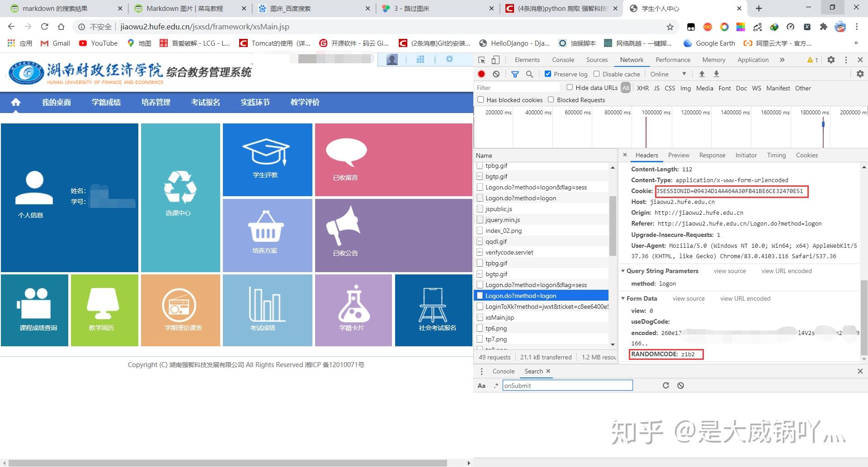The image size is (868, 467).
Task: Select the verifycode.servlet request row
Action: click(541, 252)
